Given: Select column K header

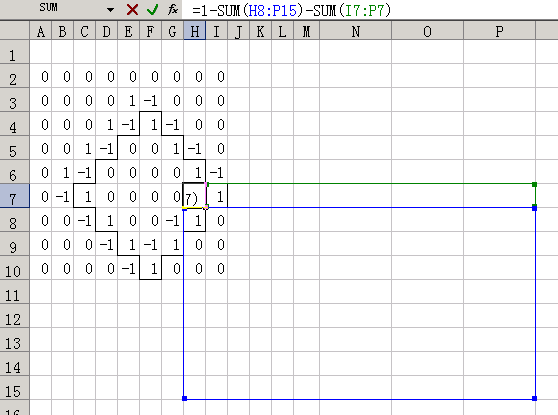Looking at the screenshot, I should (x=260, y=31).
